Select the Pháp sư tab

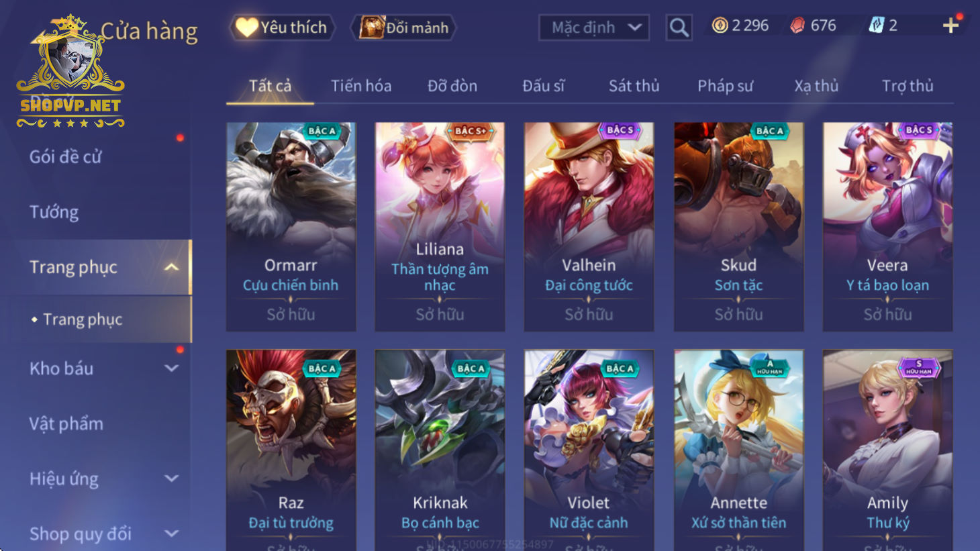click(x=725, y=86)
